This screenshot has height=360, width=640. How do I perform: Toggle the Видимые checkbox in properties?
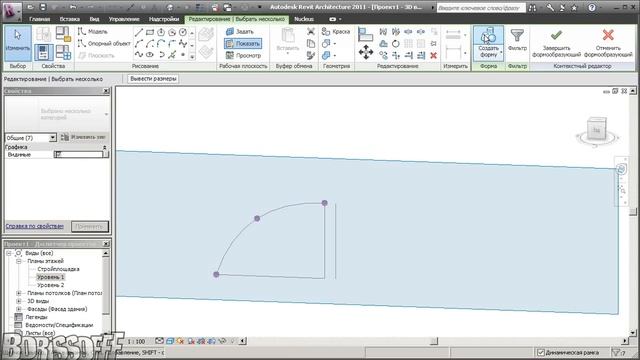(58, 154)
